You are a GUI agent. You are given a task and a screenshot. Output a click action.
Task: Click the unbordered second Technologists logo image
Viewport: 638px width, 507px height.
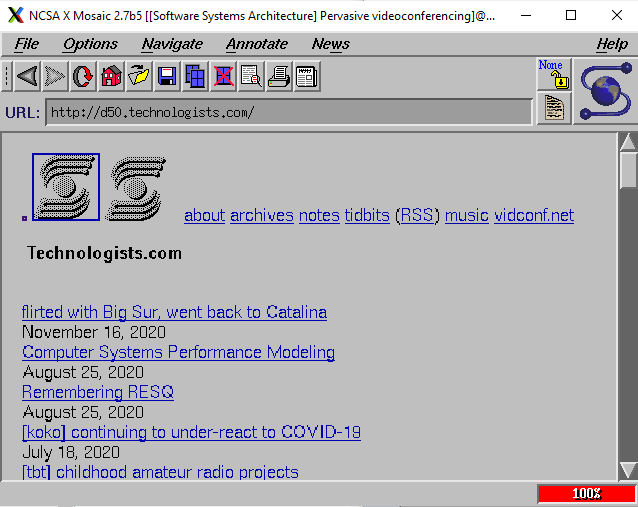136,188
